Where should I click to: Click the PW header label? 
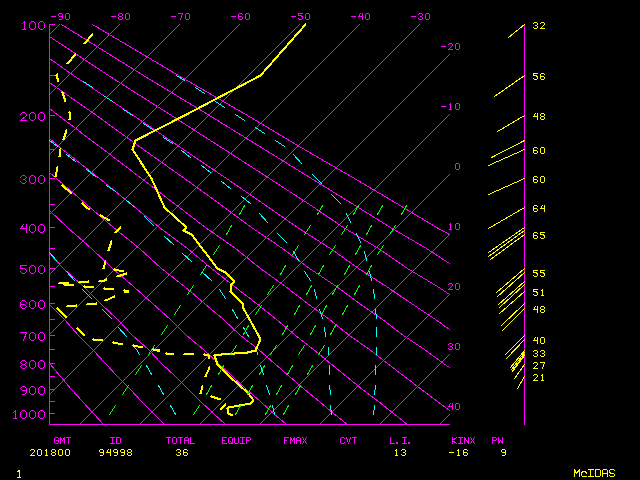click(497, 440)
